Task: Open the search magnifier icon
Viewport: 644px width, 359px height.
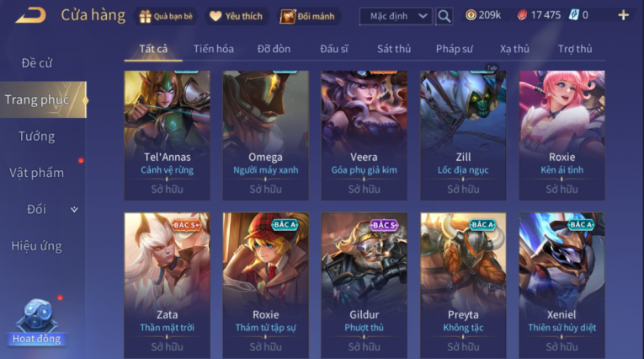Action: tap(444, 17)
